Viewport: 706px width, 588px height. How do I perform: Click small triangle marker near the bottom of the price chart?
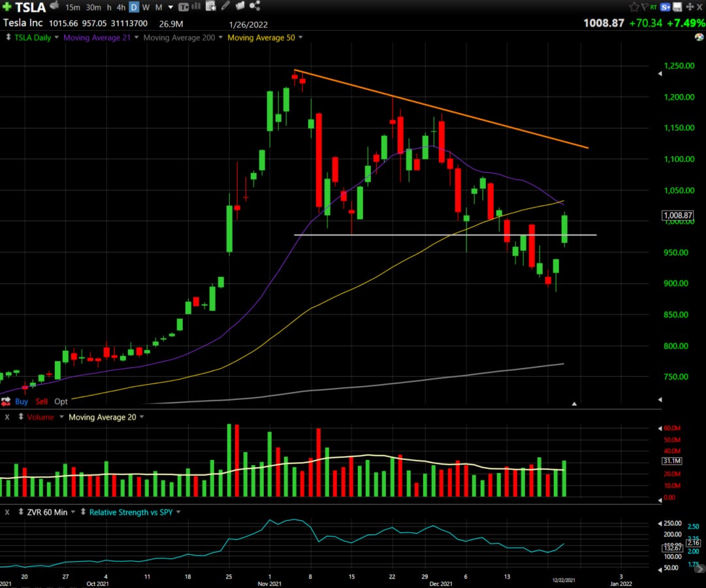(x=574, y=404)
